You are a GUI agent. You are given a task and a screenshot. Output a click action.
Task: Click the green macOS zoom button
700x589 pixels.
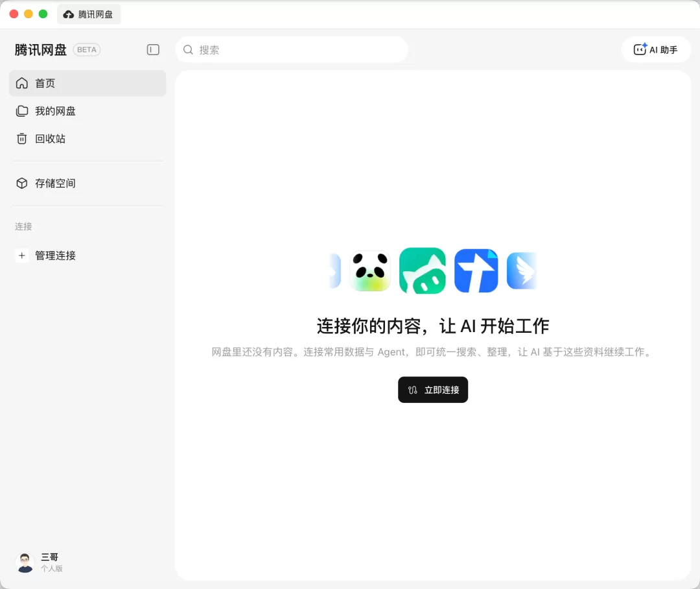[x=43, y=14]
